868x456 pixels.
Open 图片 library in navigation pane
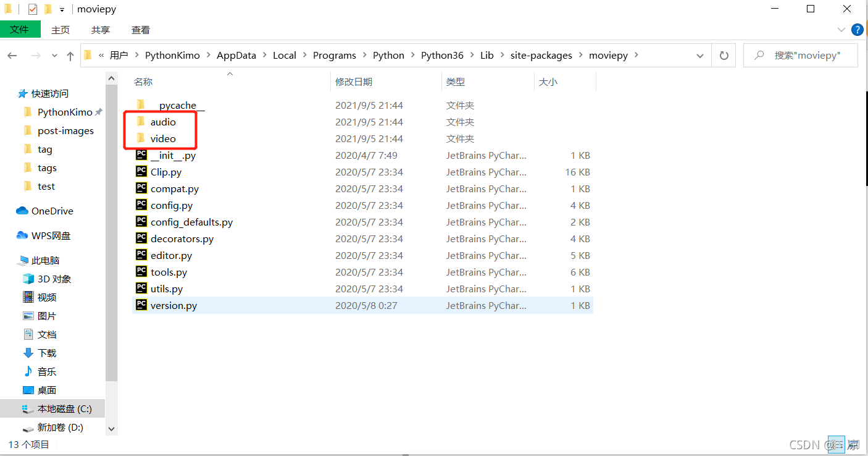click(x=47, y=316)
